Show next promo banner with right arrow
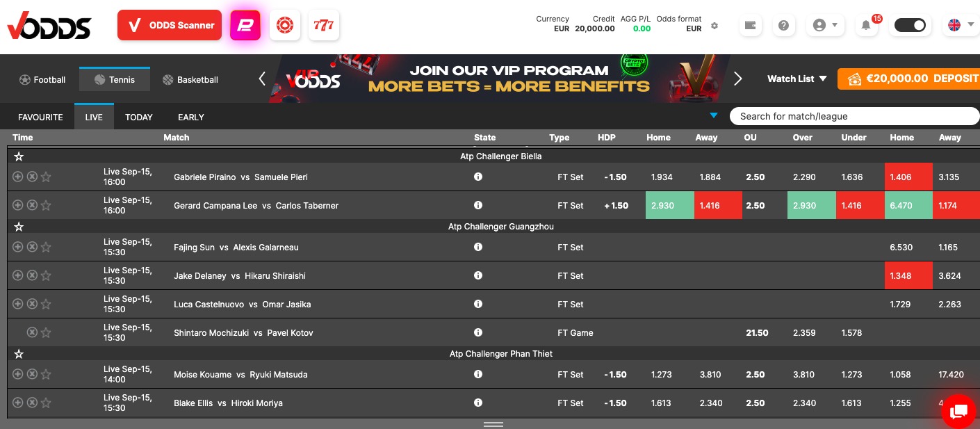Screen dimensions: 980x429 [x=738, y=79]
